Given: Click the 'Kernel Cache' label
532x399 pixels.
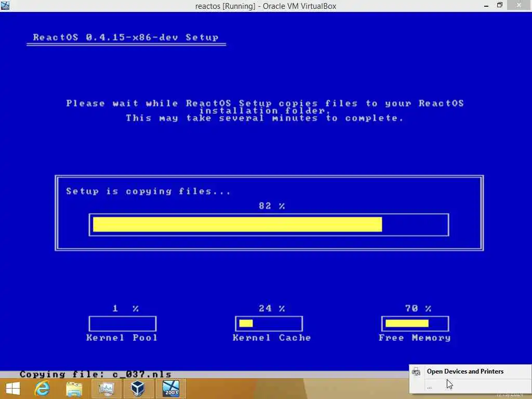Looking at the screenshot, I should tap(272, 338).
